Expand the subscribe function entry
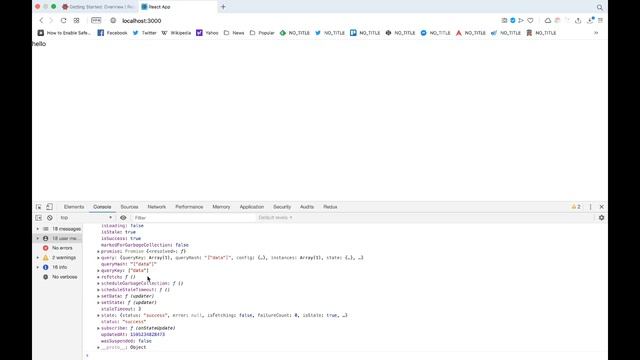640x360 pixels. (x=98, y=328)
